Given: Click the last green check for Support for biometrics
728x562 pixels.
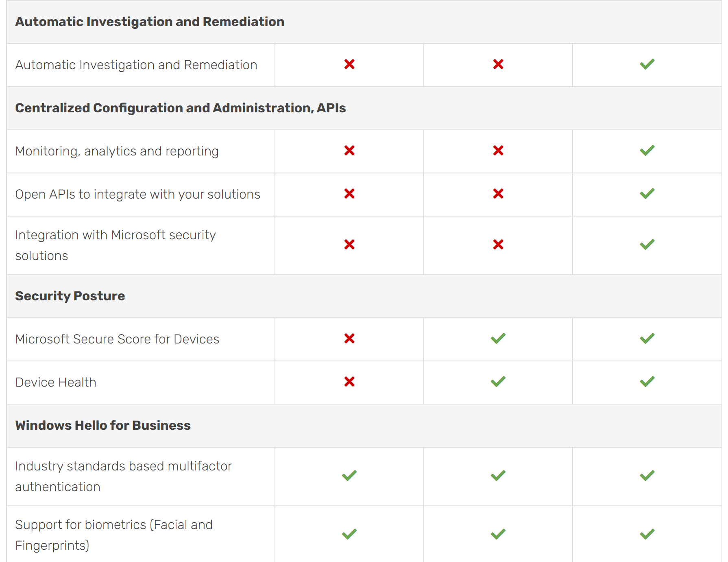Looking at the screenshot, I should click(647, 534).
